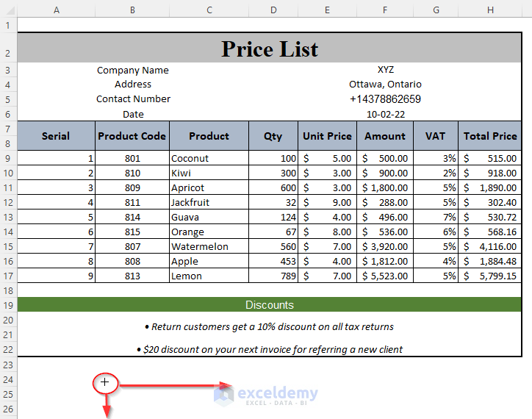532x419 pixels.
Task: Click the green Discounts banner cell
Action: (270, 305)
